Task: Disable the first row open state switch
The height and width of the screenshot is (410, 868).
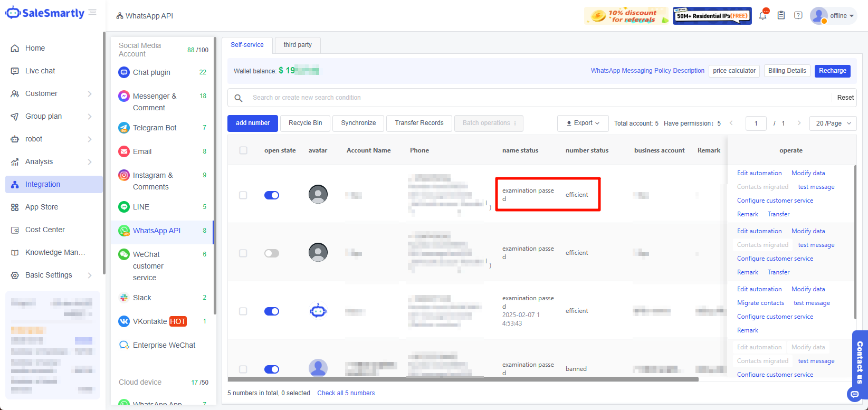Action: 272,195
